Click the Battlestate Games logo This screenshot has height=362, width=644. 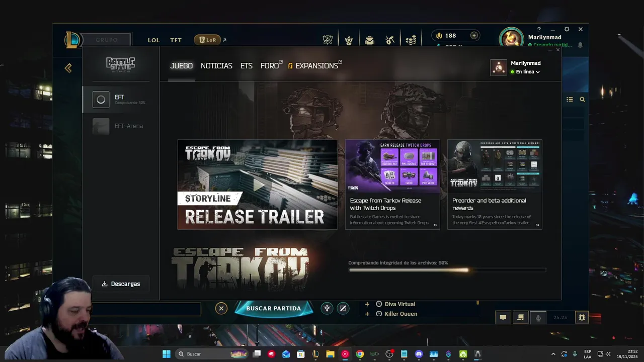click(120, 65)
